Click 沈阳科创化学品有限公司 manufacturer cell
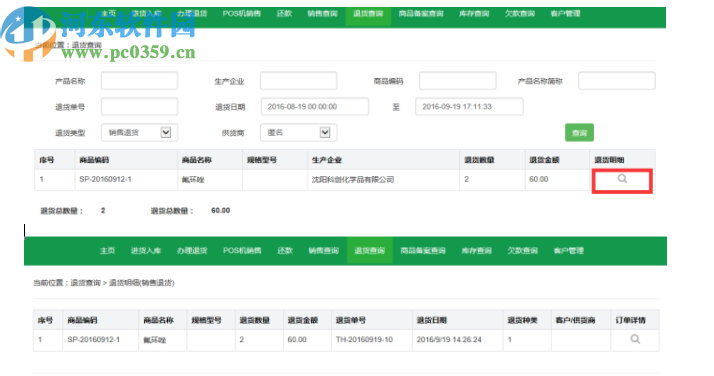The width and height of the screenshot is (714, 376). [353, 179]
